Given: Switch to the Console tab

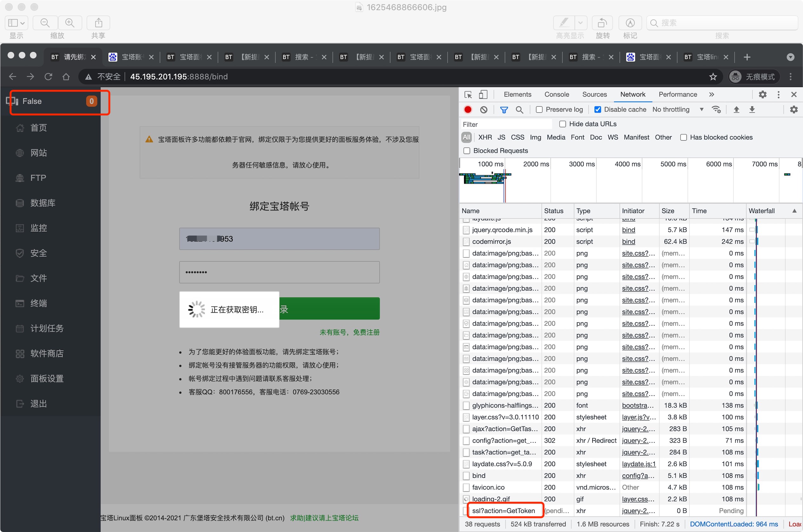Looking at the screenshot, I should (557, 95).
